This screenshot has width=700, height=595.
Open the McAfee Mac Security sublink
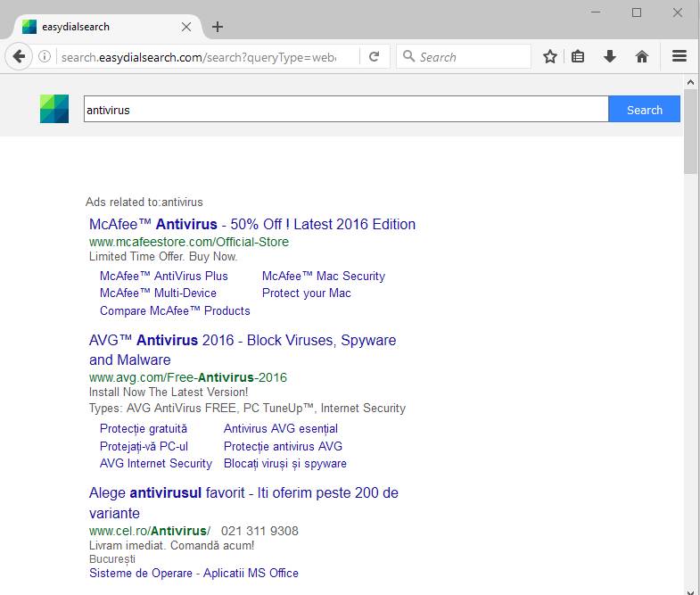click(x=324, y=276)
